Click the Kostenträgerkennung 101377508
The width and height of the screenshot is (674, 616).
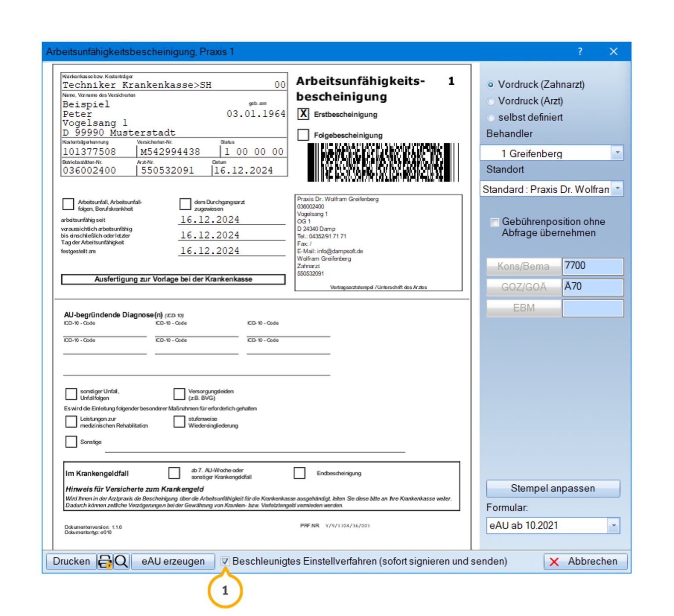click(x=90, y=152)
